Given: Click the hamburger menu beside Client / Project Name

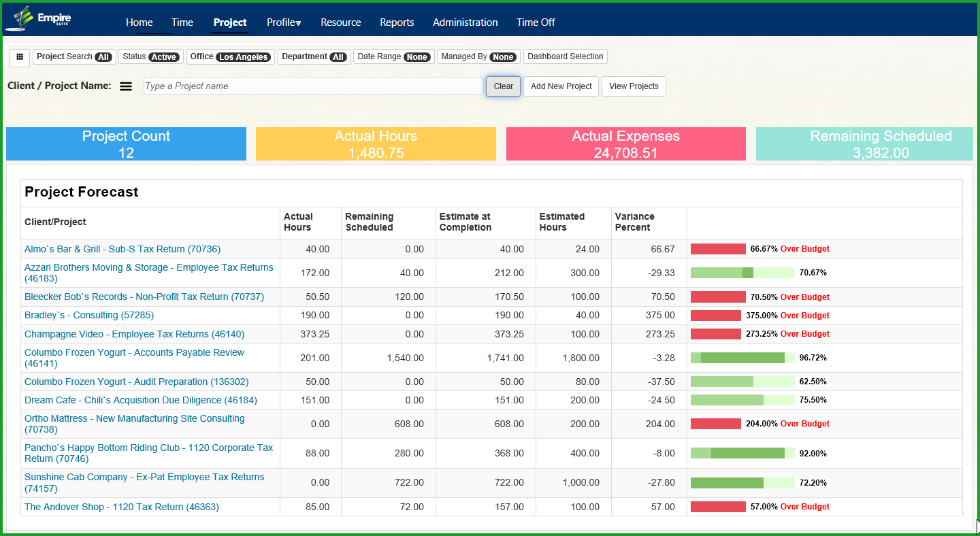Looking at the screenshot, I should tap(126, 86).
